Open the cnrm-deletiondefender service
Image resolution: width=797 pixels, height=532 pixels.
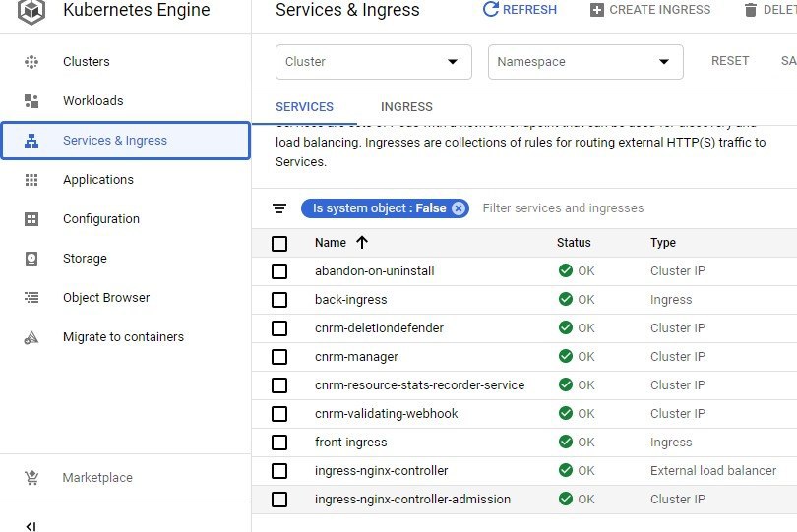(x=379, y=327)
